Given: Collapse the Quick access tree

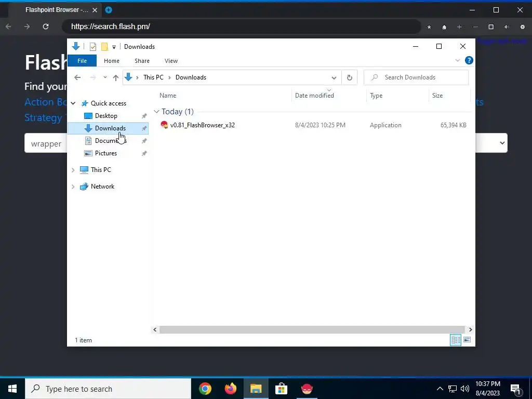Looking at the screenshot, I should point(73,103).
